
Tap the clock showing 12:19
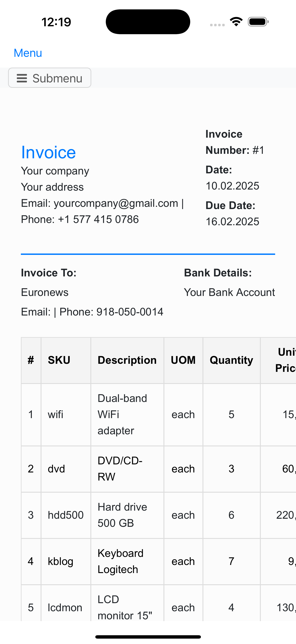(56, 22)
